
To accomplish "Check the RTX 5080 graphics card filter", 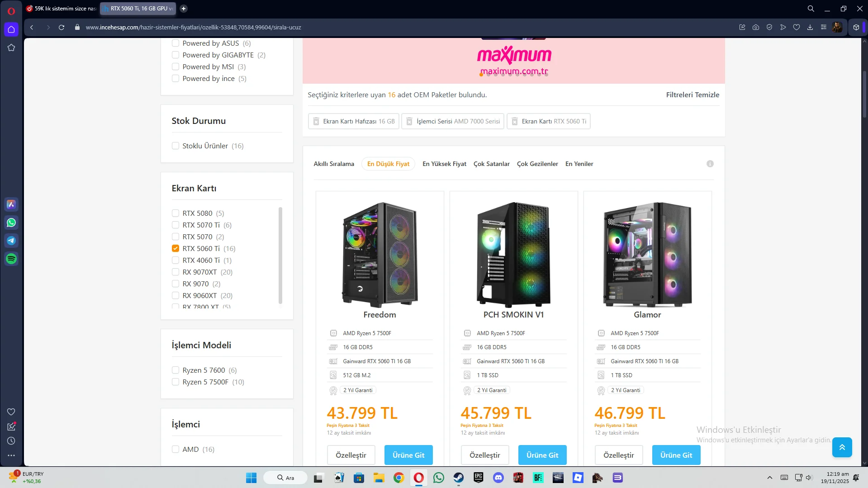I will click(x=175, y=213).
